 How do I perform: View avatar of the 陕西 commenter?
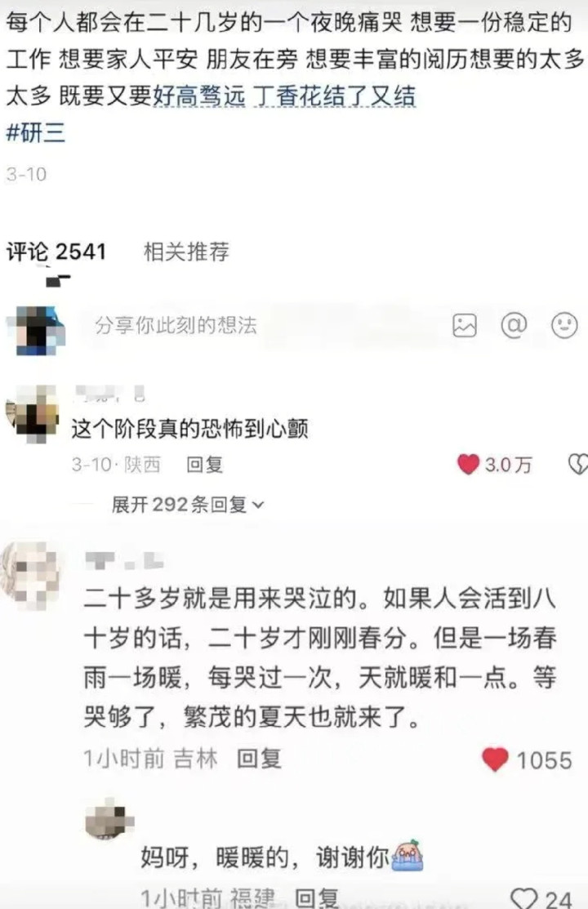tap(33, 413)
